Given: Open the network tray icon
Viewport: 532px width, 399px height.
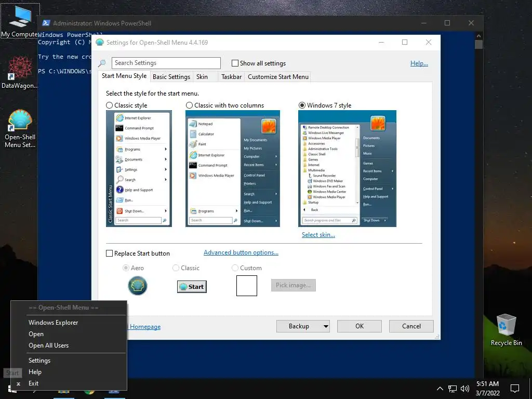Looking at the screenshot, I should [453, 389].
